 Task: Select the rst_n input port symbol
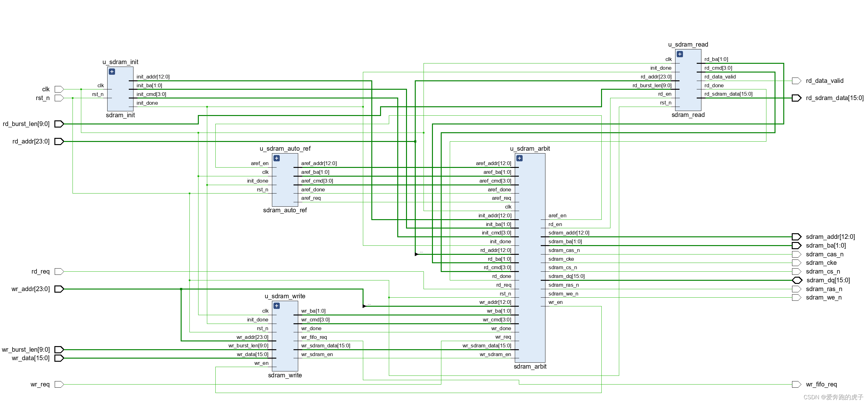pyautogui.click(x=59, y=98)
